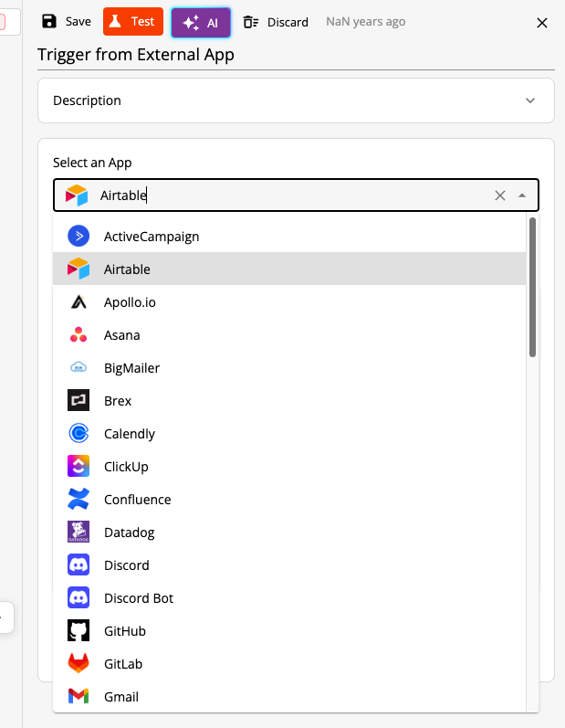The width and height of the screenshot is (565, 728).
Task: Click the Discard button
Action: [276, 22]
